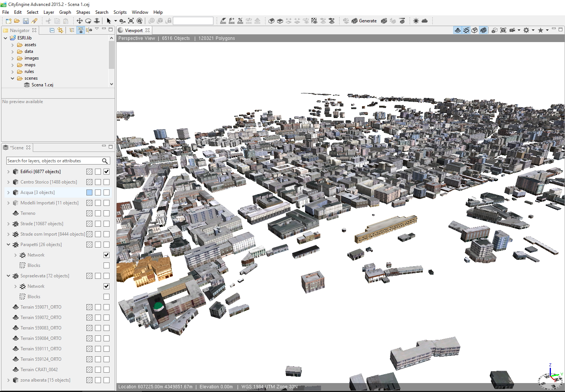Uncheck Network checkbox under Sopraelevata
The image size is (565, 392).
(107, 286)
